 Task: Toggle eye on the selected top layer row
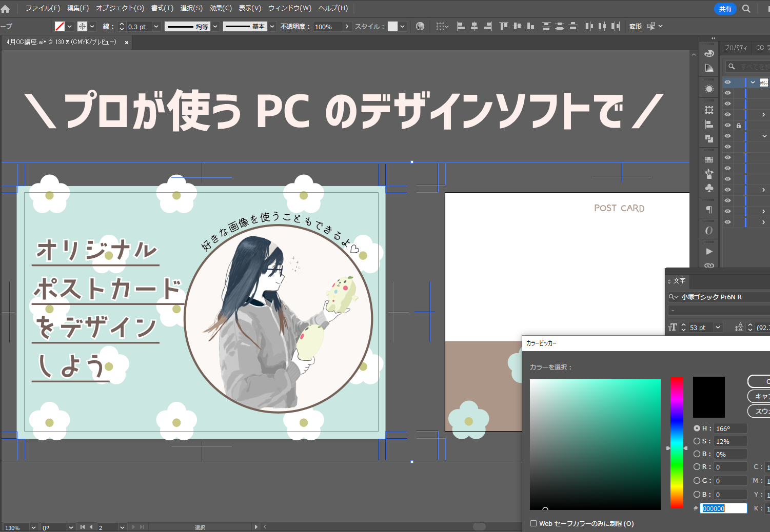click(x=727, y=82)
